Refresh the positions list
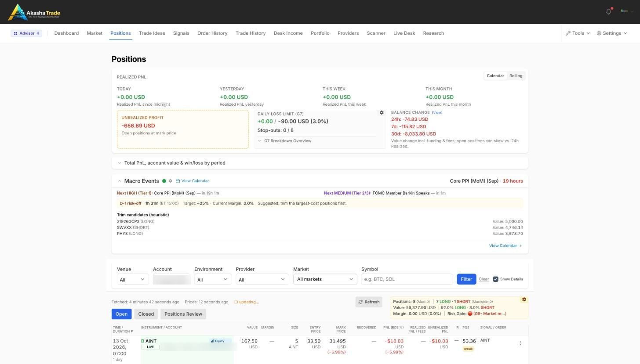 pyautogui.click(x=369, y=302)
